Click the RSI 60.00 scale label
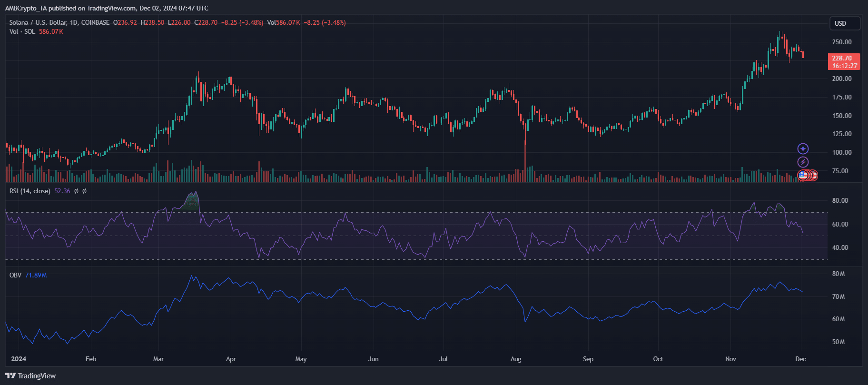Viewport: 868px width, 385px height. tap(840, 224)
